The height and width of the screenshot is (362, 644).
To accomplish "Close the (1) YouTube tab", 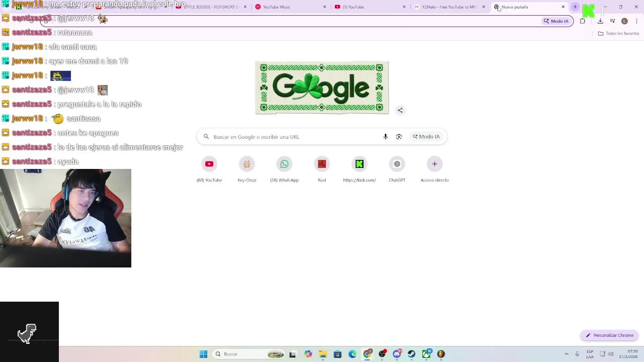I will (404, 7).
